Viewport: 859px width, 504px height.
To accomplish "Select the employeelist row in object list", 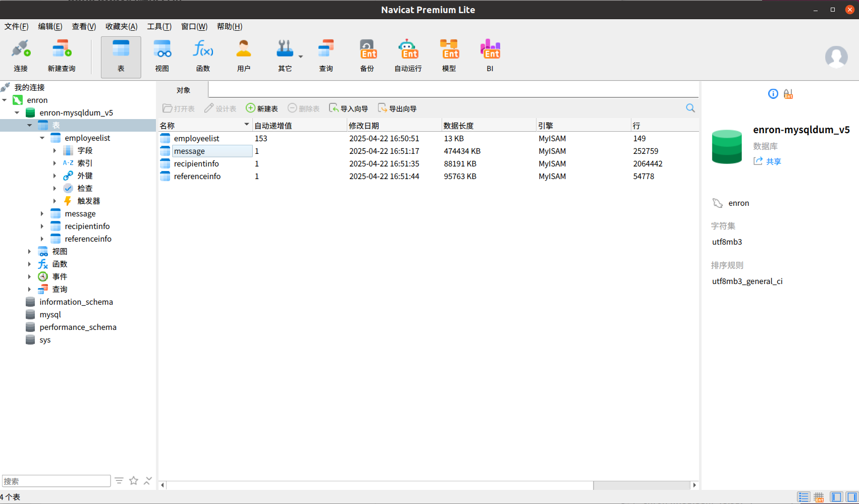I will 428,138.
